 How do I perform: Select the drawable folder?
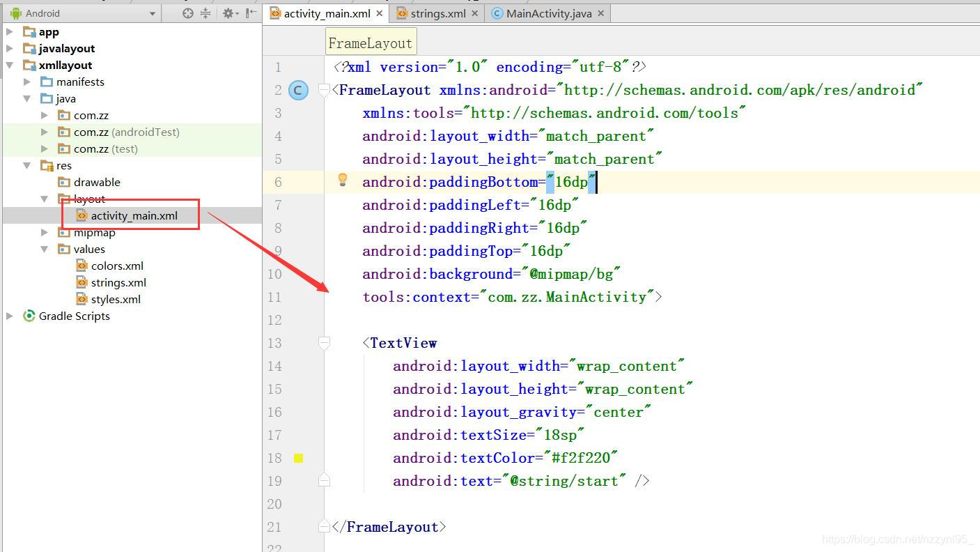point(97,182)
